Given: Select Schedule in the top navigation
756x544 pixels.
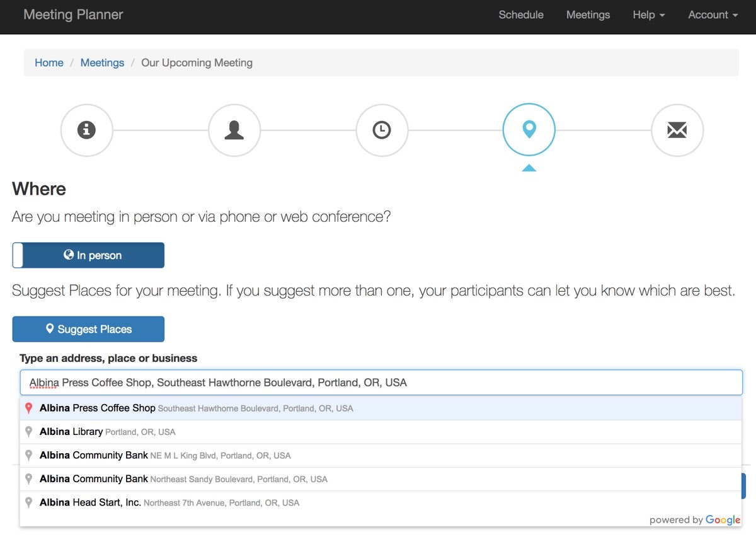Looking at the screenshot, I should pos(521,14).
